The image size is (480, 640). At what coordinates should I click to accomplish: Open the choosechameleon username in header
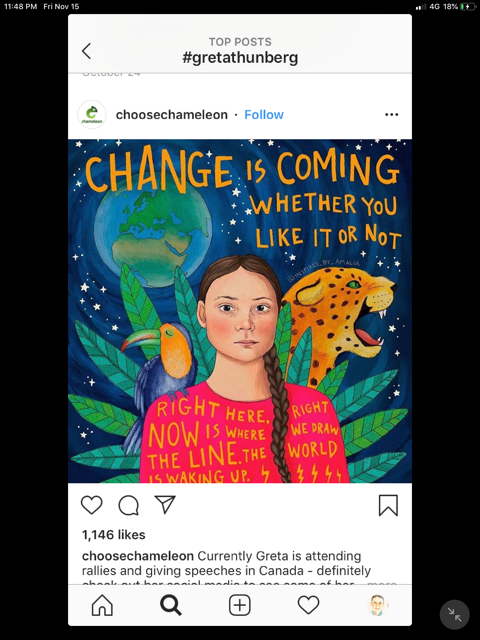point(172,115)
